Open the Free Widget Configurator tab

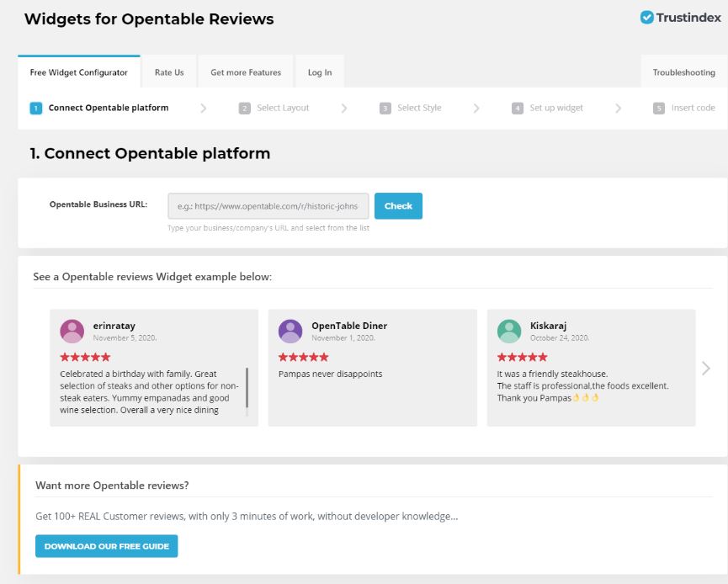pyautogui.click(x=79, y=72)
